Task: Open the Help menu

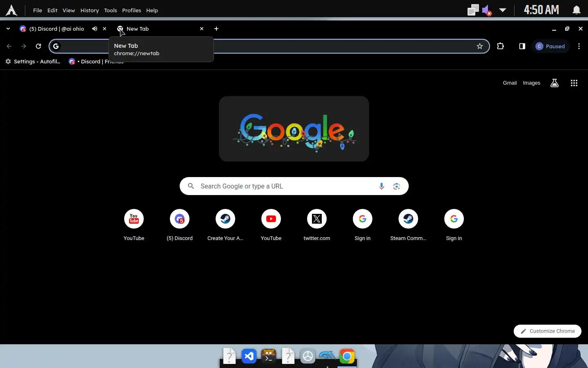Action: pos(152,10)
